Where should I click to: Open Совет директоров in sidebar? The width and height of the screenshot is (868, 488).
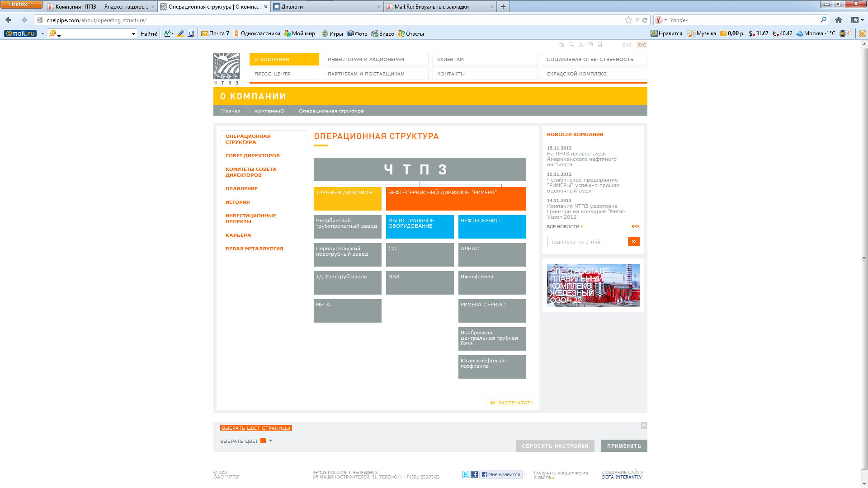point(253,155)
